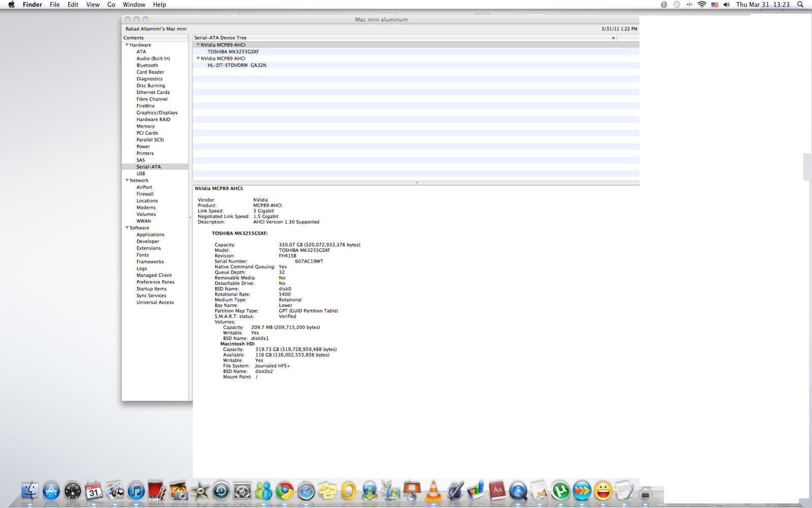Select Extensions under Software
Viewport: 812px width, 508px height.
click(x=149, y=248)
